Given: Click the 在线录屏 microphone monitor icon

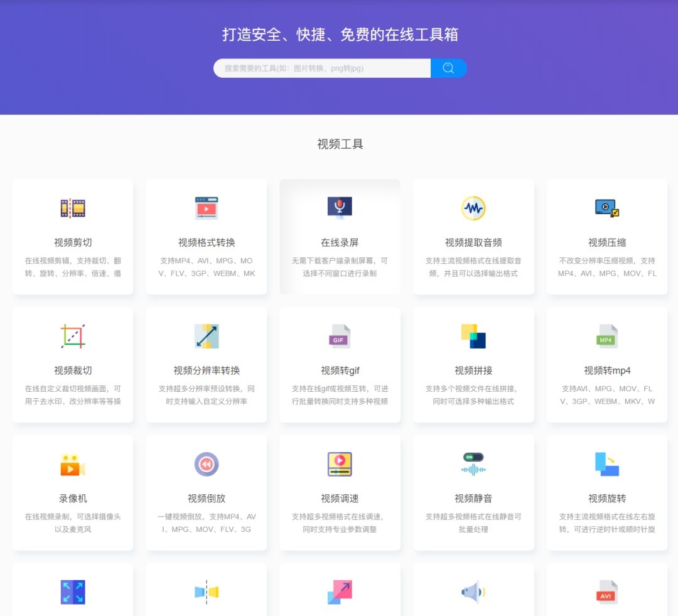Looking at the screenshot, I should tap(340, 208).
